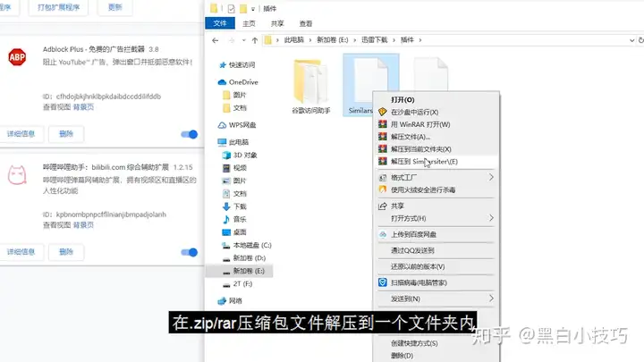Screen dimensions: 644x362
Task: Expand the address bar history dropdown
Action: [631, 40]
